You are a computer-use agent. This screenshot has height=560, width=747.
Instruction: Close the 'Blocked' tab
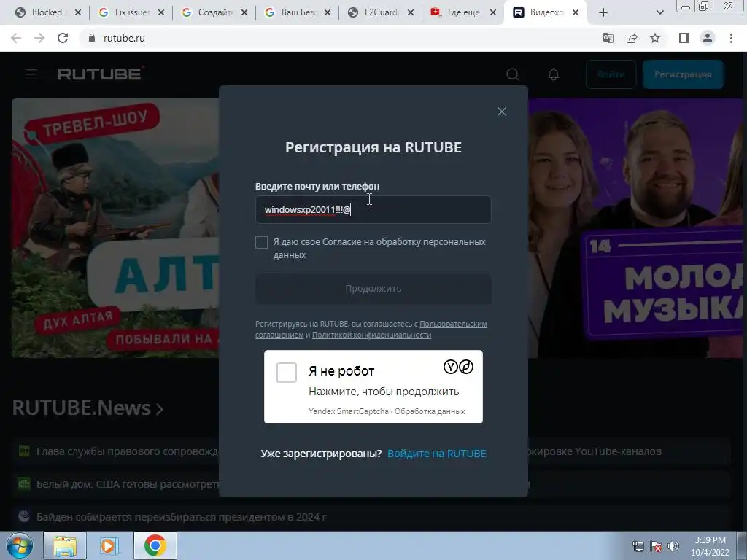click(x=78, y=13)
